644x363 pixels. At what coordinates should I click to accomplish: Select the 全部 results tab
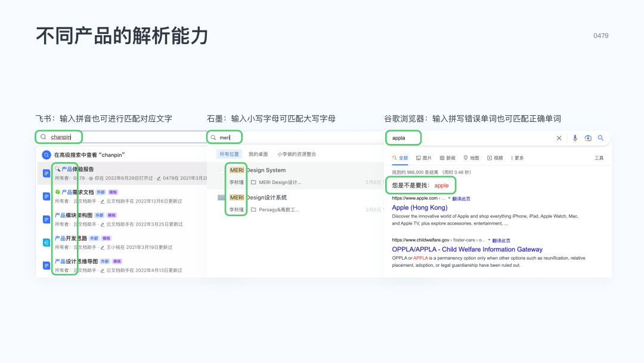(400, 158)
